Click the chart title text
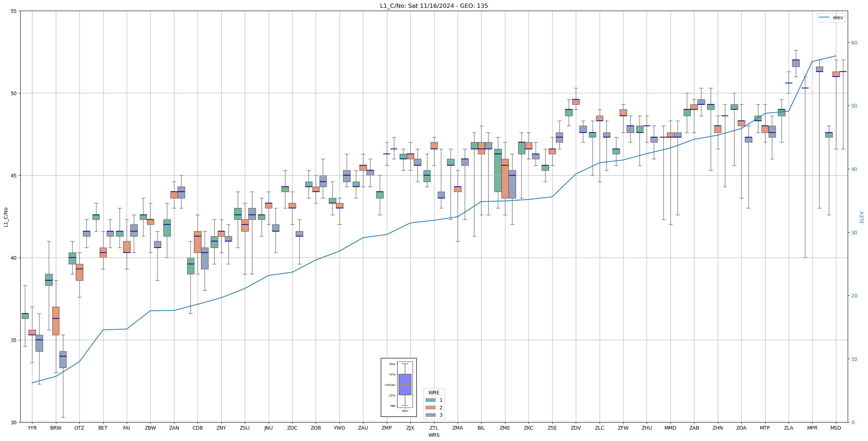The height and width of the screenshot is (441, 868). click(434, 6)
